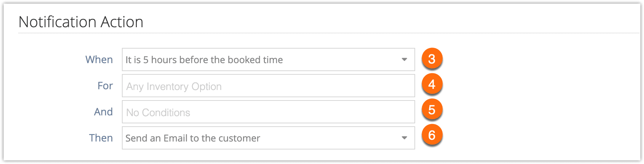Open the 'Send an Email to the customer' selector
The image size is (644, 164).
pyautogui.click(x=269, y=138)
